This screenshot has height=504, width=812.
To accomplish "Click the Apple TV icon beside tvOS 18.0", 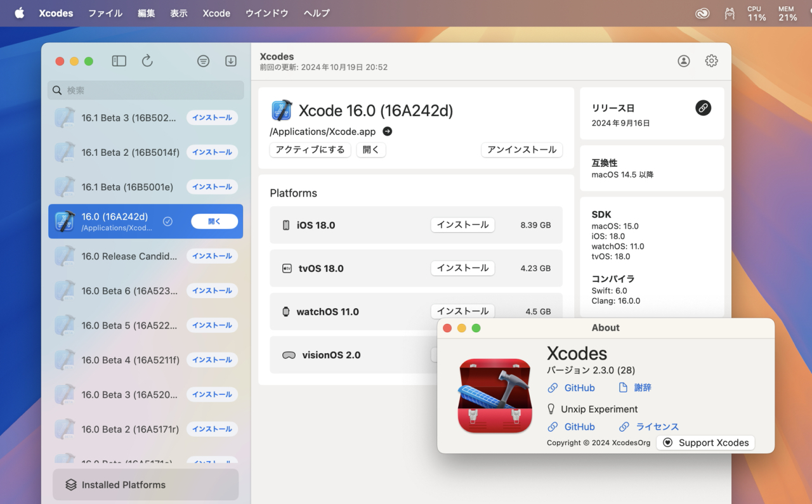I will click(287, 268).
